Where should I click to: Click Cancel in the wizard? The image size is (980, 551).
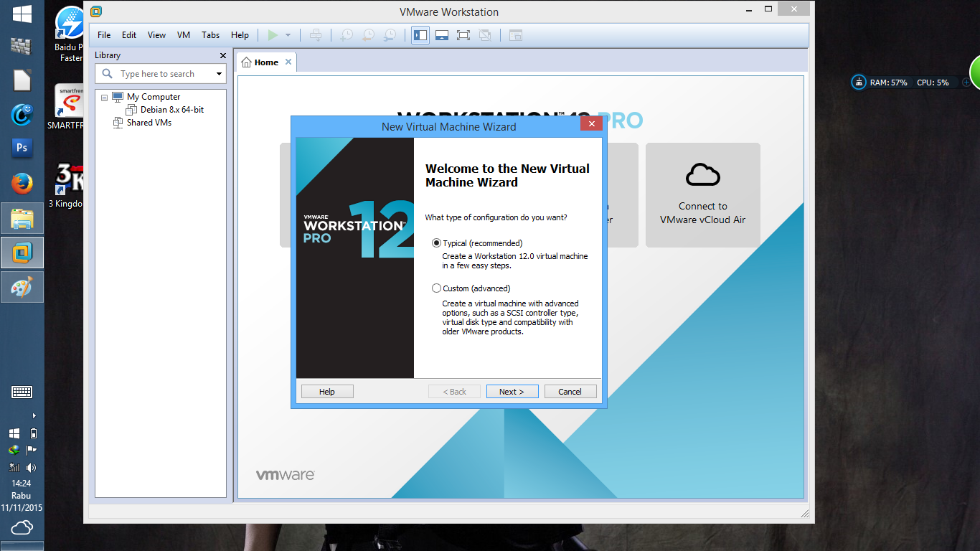[570, 392]
